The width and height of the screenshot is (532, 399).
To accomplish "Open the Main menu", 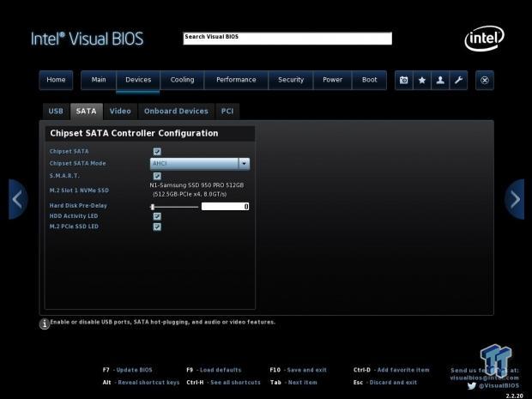I will point(99,80).
